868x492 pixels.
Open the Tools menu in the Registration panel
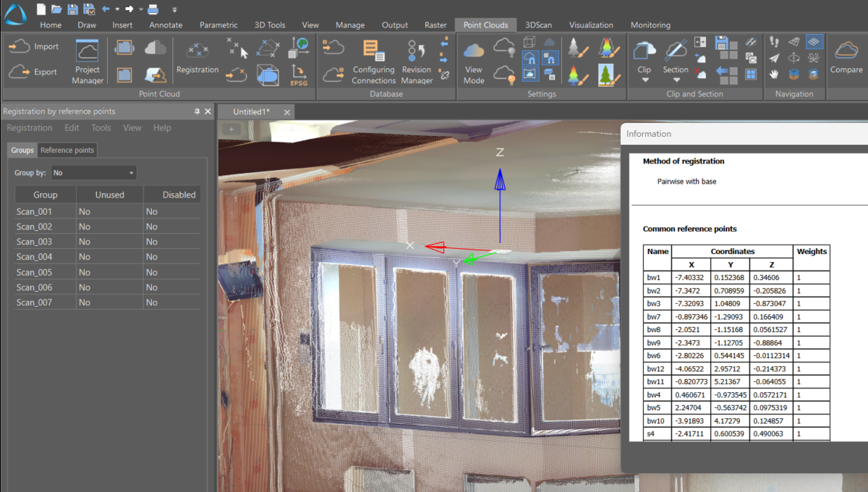(101, 127)
